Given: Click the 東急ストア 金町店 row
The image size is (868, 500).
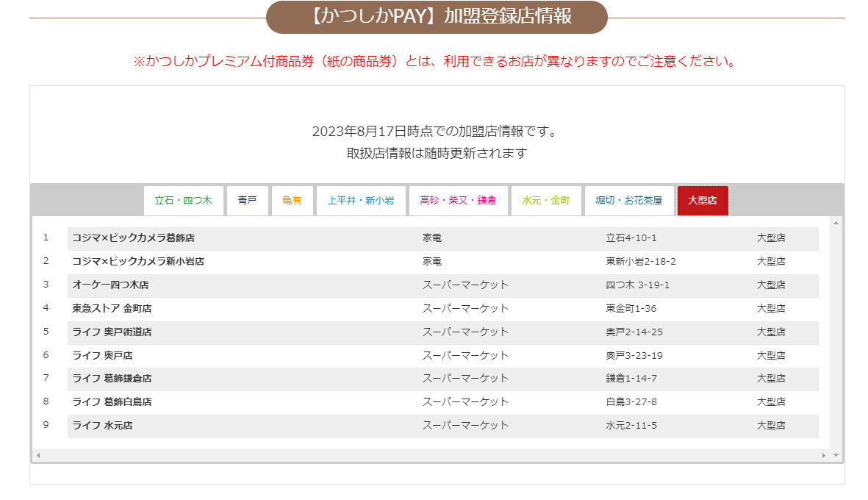Looking at the screenshot, I should 112,309.
